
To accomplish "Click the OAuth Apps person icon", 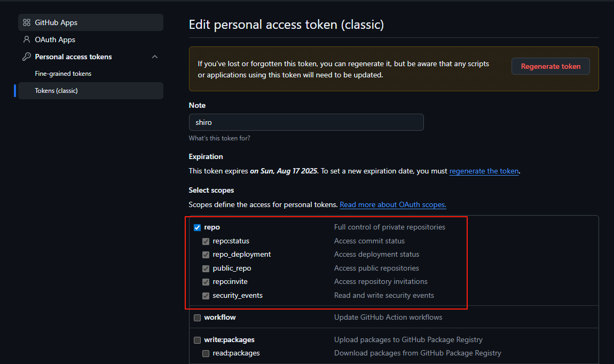I will pyautogui.click(x=27, y=40).
